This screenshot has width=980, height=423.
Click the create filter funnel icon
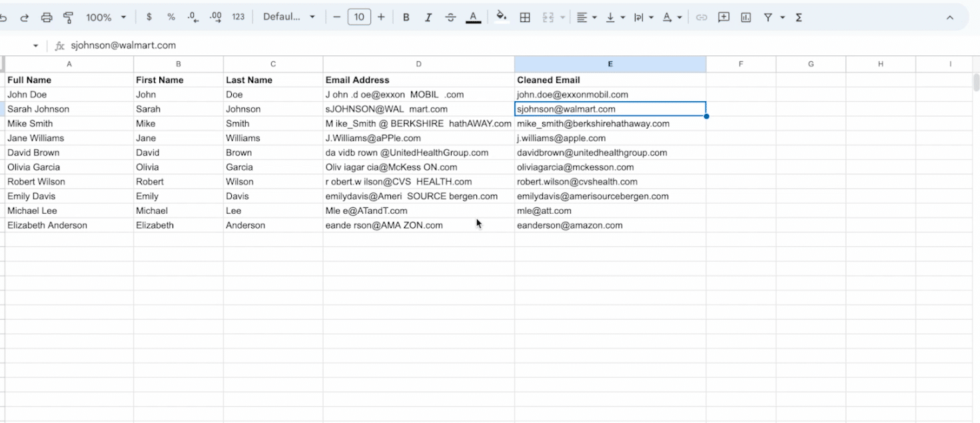click(768, 17)
